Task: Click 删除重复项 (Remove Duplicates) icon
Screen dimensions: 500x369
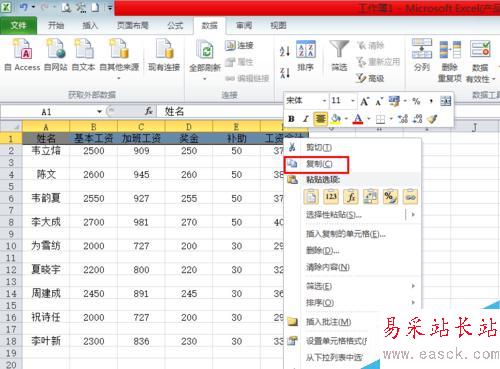Action: 450,49
